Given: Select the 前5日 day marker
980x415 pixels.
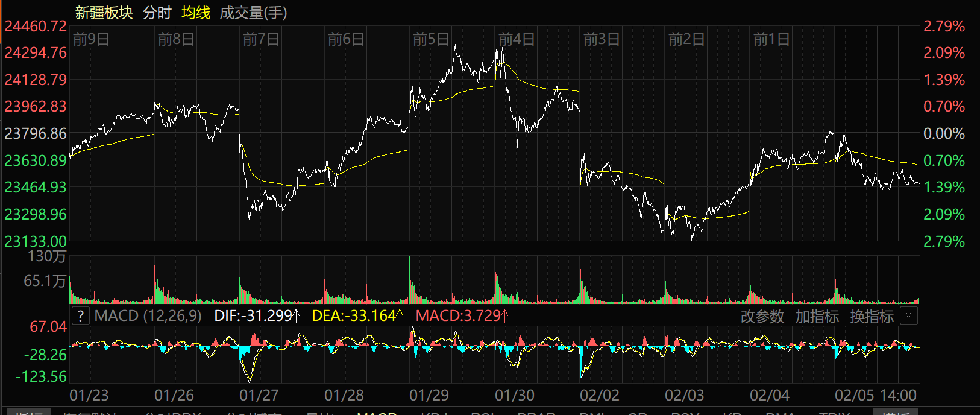Looking at the screenshot, I should pos(431,39).
